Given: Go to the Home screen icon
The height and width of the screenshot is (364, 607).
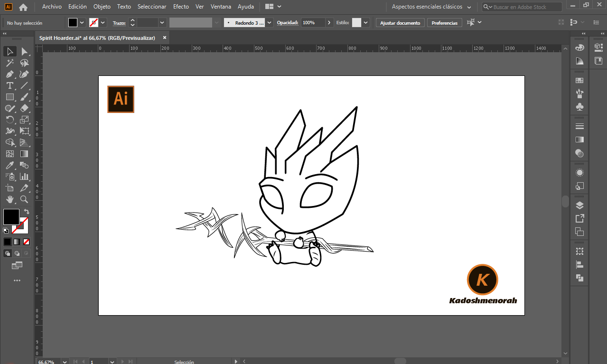Looking at the screenshot, I should [x=23, y=7].
